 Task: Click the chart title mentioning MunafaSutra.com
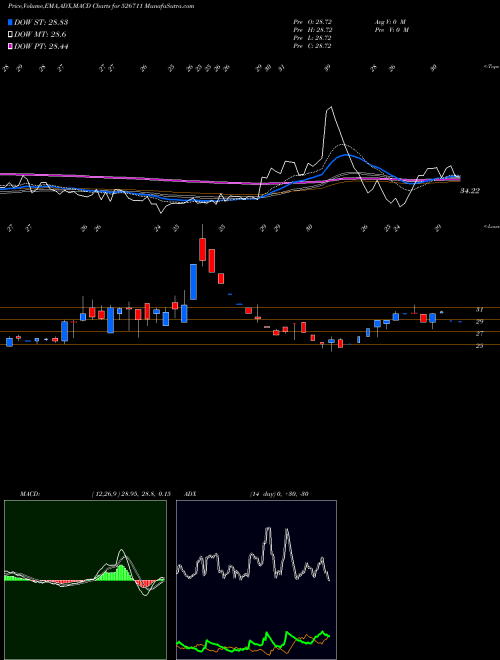(101, 6)
